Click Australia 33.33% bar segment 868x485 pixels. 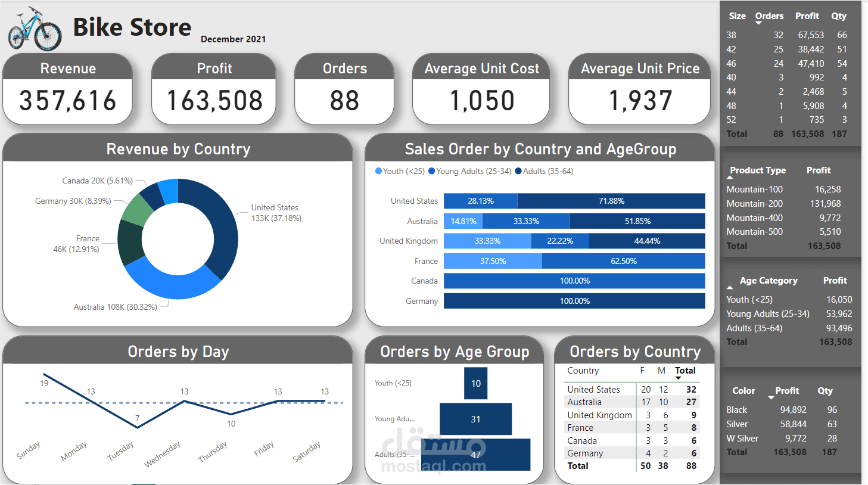[x=526, y=221]
